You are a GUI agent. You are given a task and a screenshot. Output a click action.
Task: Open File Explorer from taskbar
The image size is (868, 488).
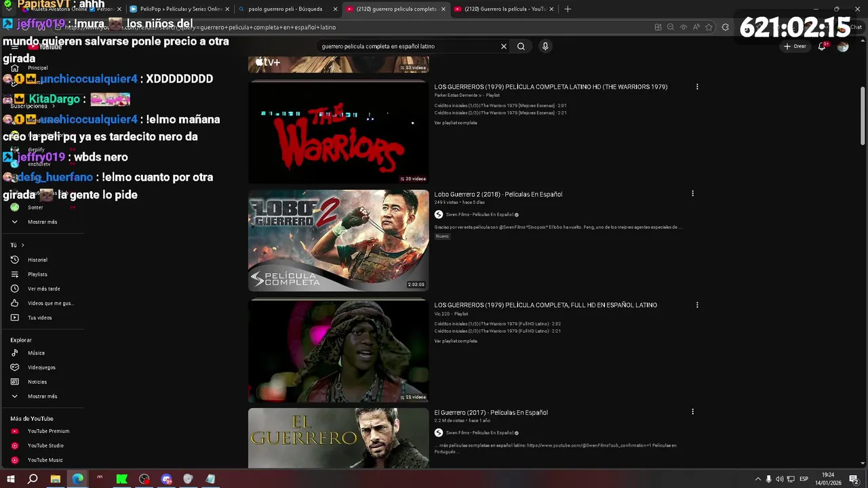tap(56, 479)
